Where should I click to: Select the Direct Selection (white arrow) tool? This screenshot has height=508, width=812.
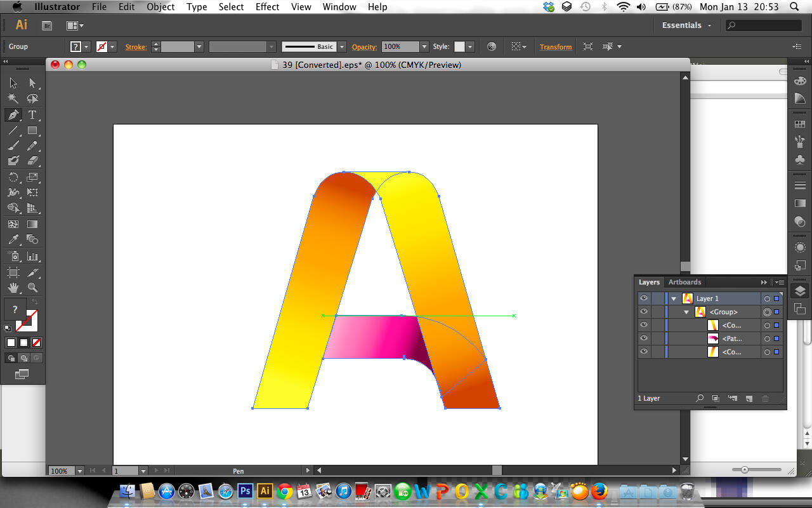[32, 83]
